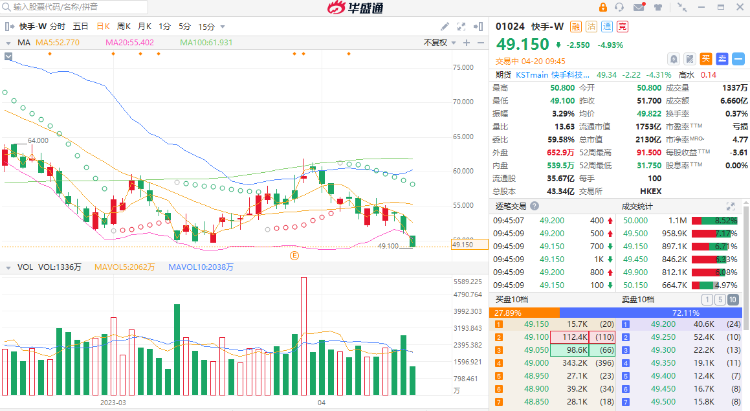The height and width of the screenshot is (411, 750).
Task: Open customer service headset icon
Action: point(619,7)
